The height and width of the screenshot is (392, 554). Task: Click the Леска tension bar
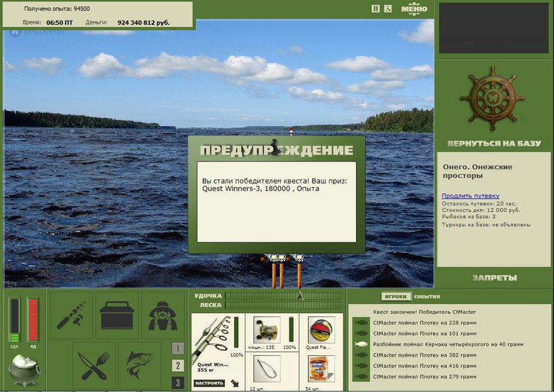[283, 305]
